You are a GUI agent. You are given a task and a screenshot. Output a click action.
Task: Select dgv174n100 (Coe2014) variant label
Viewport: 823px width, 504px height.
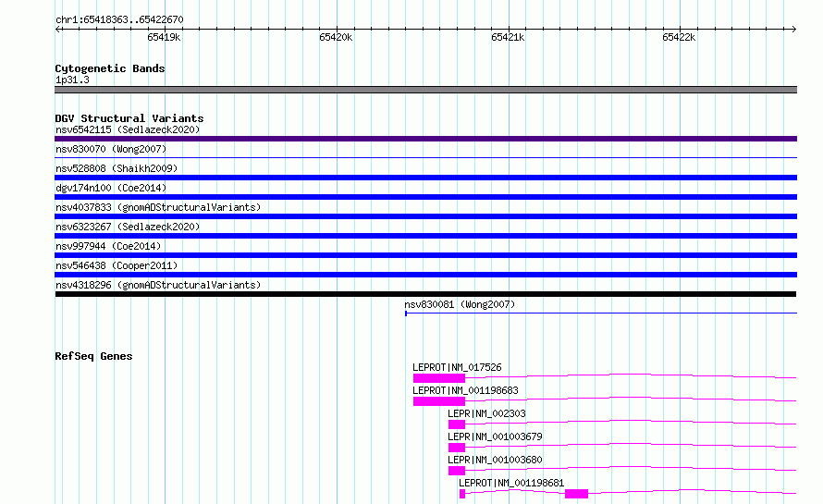pyautogui.click(x=111, y=188)
